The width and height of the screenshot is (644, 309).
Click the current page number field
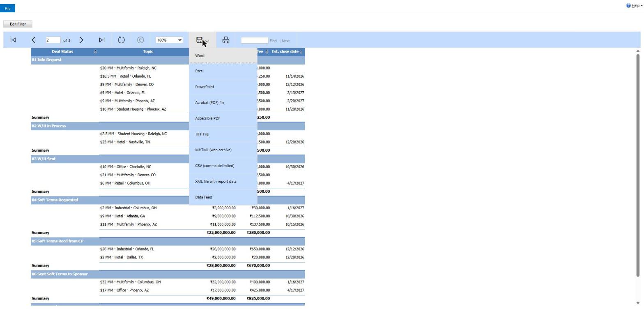[53, 40]
